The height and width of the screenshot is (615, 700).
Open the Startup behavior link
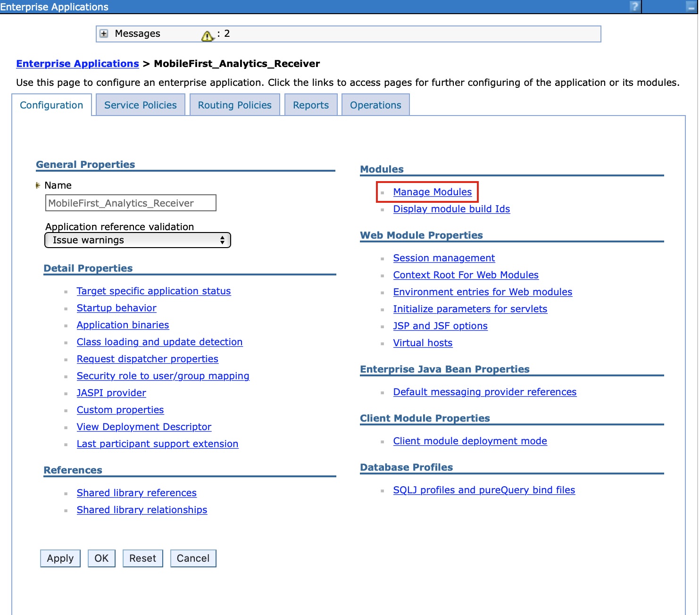[117, 308]
